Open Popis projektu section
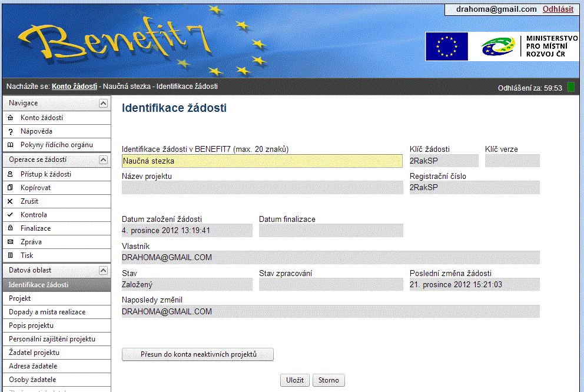The image size is (584, 392). (x=57, y=325)
